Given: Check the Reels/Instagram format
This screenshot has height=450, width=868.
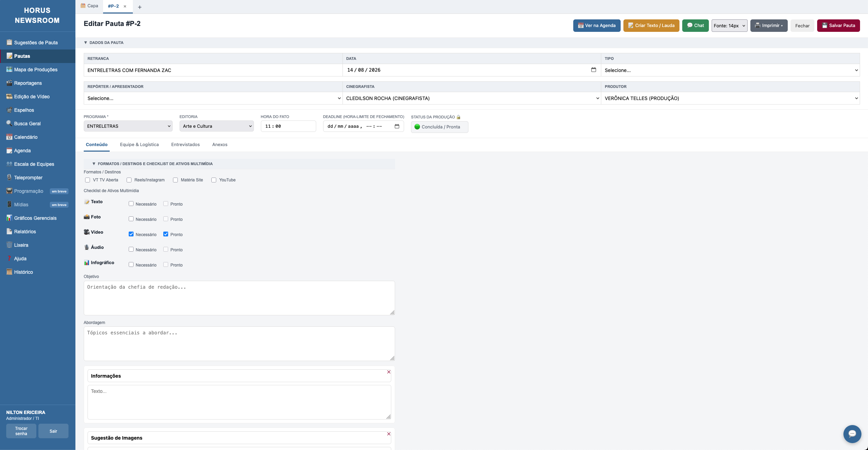Looking at the screenshot, I should point(129,180).
